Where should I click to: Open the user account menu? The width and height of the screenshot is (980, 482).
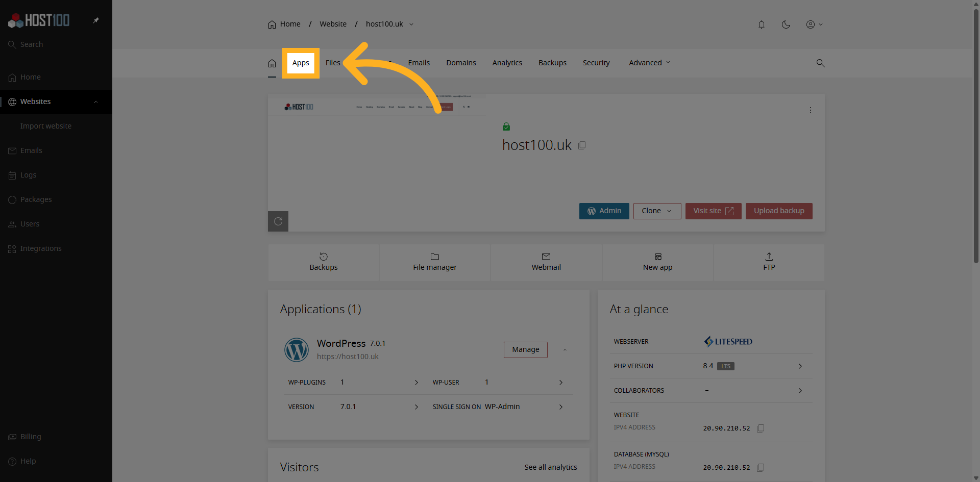click(814, 24)
